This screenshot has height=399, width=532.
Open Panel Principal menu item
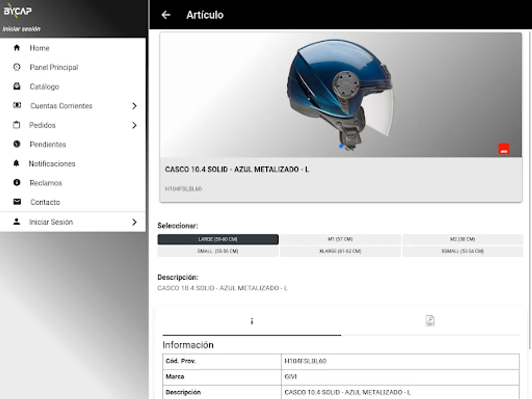click(x=73, y=67)
